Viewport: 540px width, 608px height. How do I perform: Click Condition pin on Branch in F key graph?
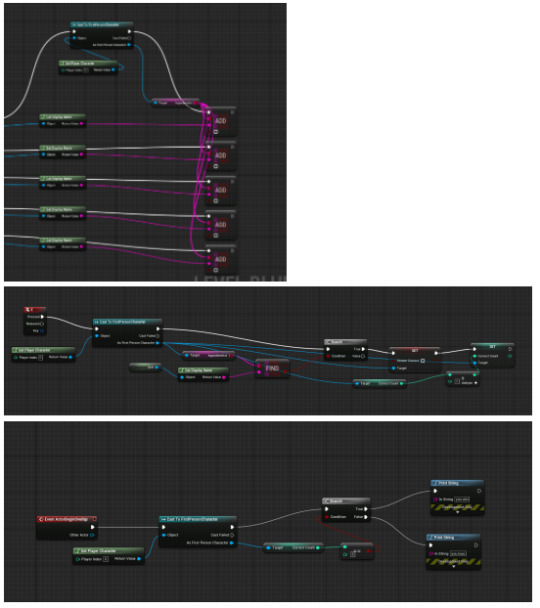328,356
